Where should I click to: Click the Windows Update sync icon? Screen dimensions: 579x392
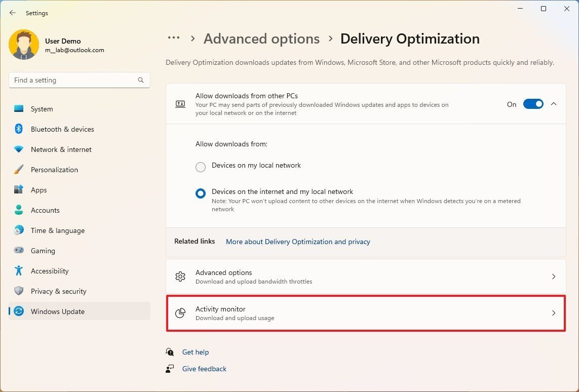[19, 311]
